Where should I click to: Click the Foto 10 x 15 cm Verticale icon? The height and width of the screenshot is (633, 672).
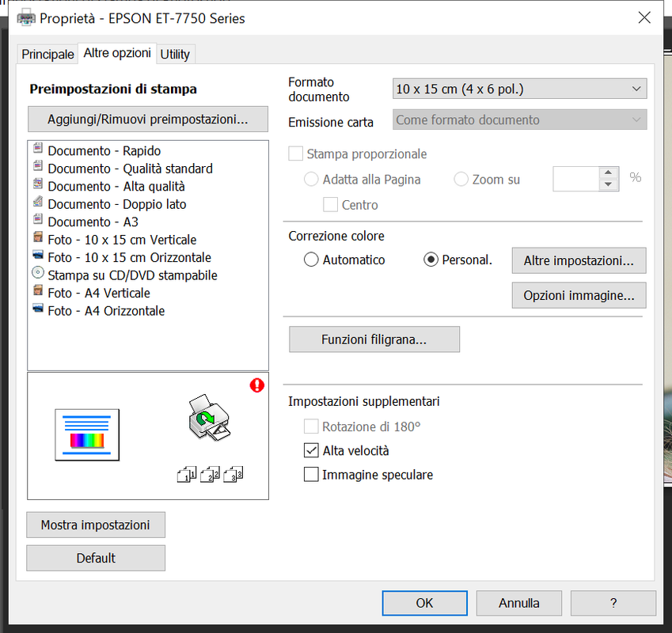tap(38, 237)
